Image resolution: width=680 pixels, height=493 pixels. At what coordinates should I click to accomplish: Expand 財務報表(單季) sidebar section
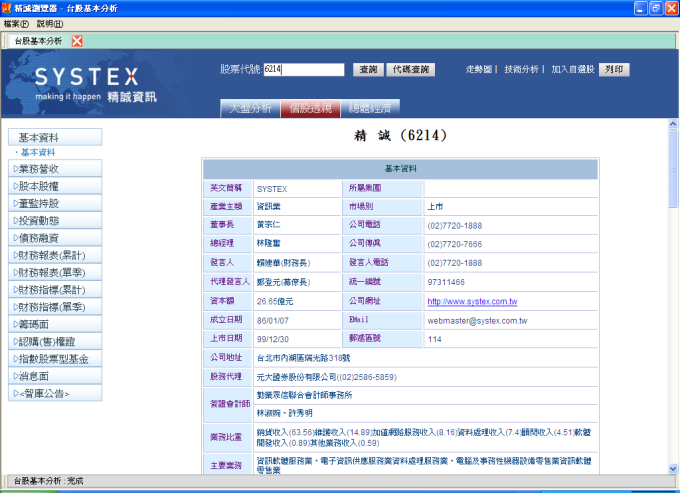tap(55, 272)
